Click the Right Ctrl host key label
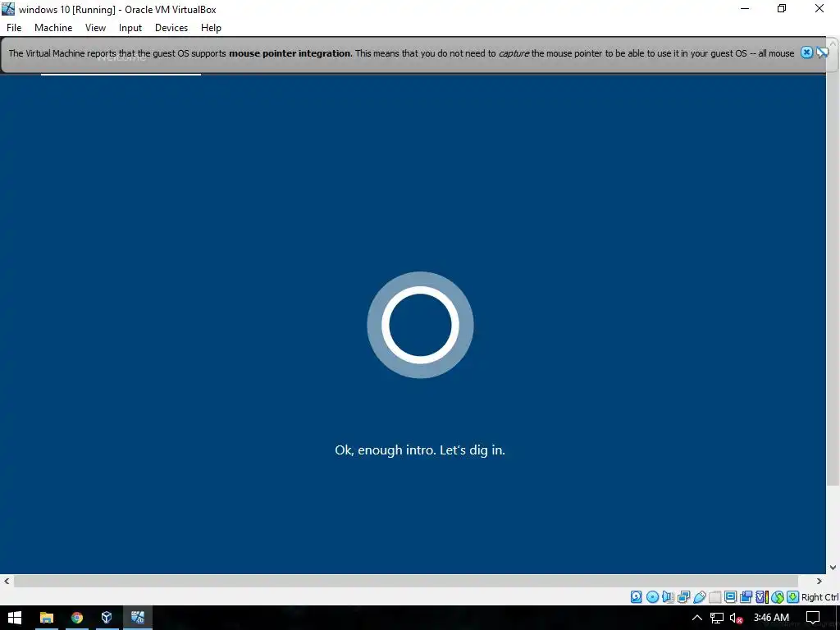Viewport: 840px width, 630px height. point(819,597)
